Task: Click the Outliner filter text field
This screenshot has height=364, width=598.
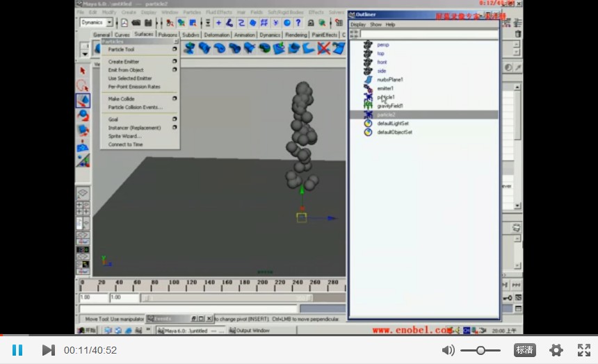Action: 430,34
